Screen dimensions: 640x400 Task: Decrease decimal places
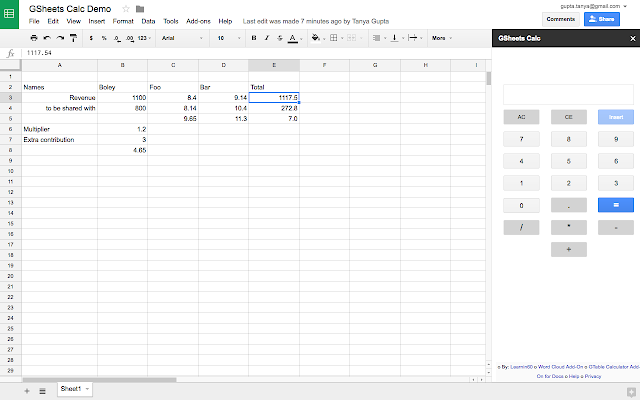[x=117, y=38]
